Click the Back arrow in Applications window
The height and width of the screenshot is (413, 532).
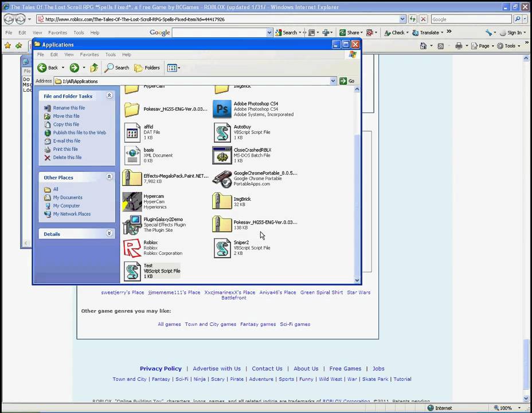pyautogui.click(x=42, y=68)
